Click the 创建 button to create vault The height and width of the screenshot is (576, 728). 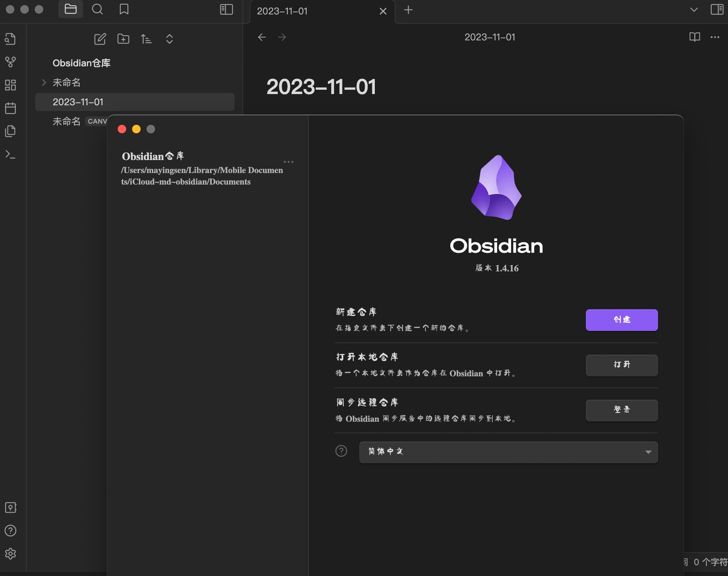[622, 320]
